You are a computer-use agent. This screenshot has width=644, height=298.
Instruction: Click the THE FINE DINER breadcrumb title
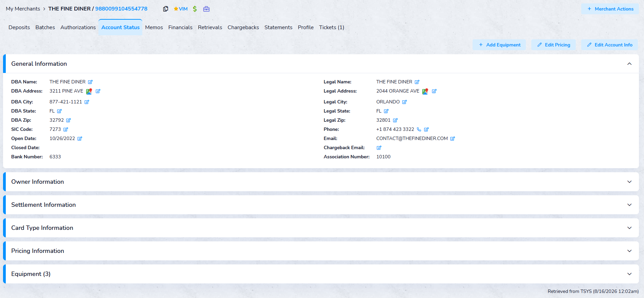pos(69,9)
